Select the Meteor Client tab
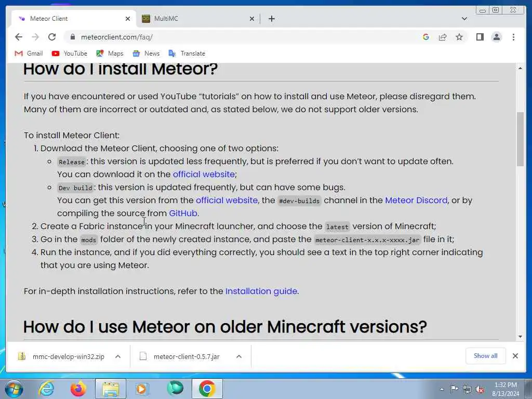Viewport: 532px width, 399px height. tap(74, 19)
